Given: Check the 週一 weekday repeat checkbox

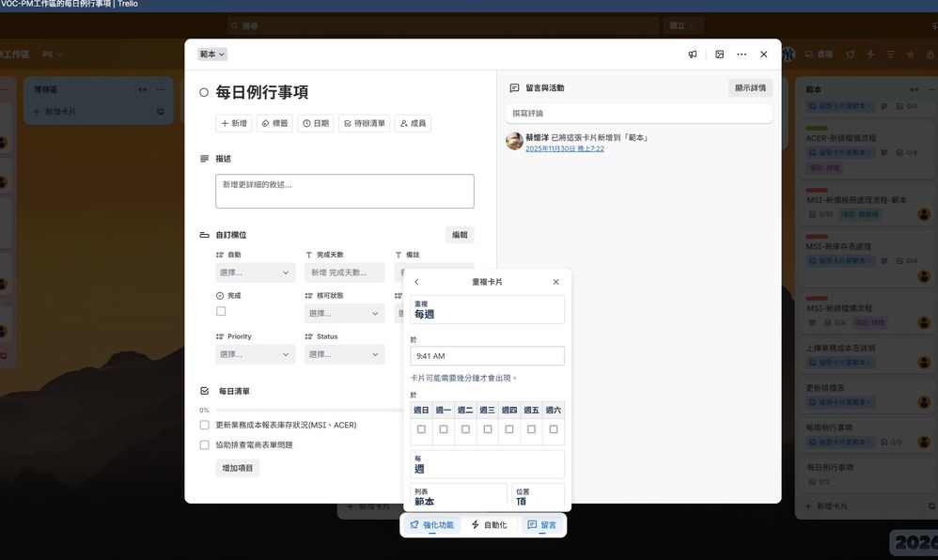Looking at the screenshot, I should [443, 428].
